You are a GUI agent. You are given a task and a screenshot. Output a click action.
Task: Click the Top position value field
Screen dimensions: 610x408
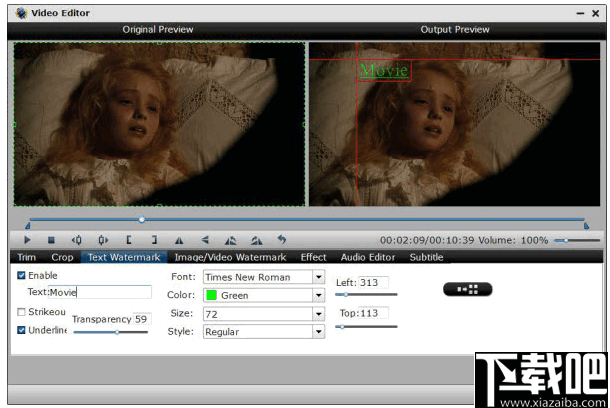373,313
